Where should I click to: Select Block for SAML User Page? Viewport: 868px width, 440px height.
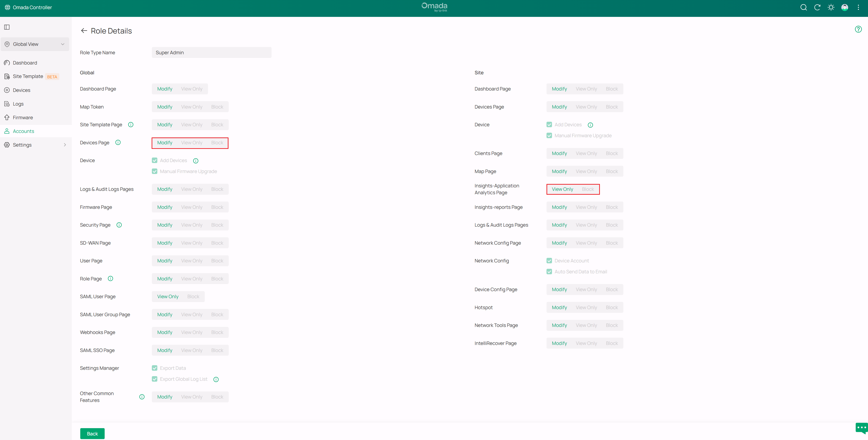coord(193,296)
